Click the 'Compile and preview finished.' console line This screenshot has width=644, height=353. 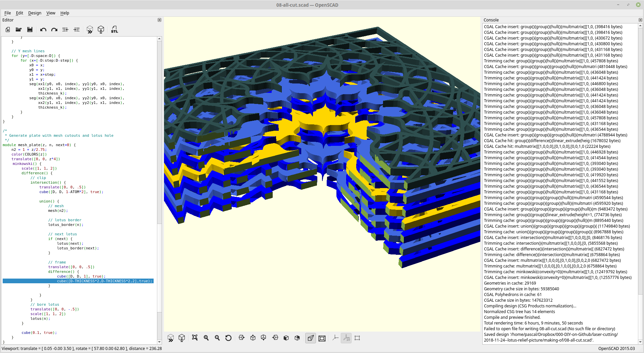tap(512, 317)
